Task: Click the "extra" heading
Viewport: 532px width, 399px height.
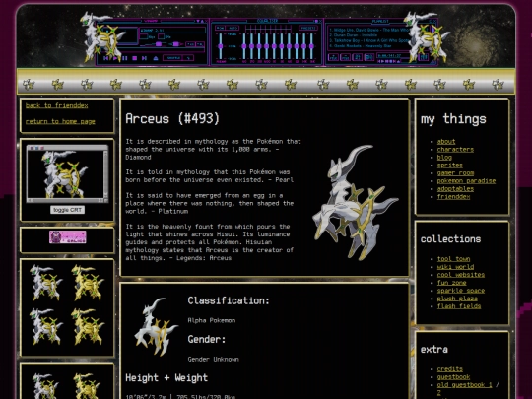Action: click(433, 350)
